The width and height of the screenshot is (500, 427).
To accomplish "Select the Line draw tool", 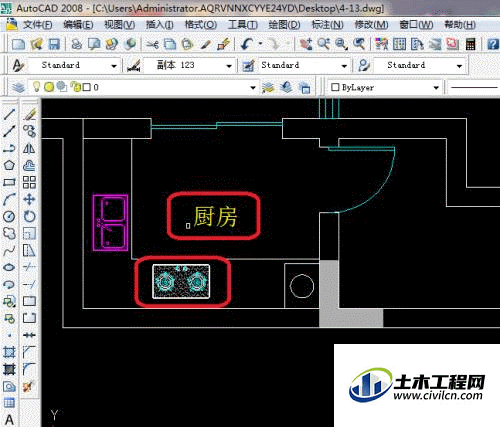I will coord(9,114).
